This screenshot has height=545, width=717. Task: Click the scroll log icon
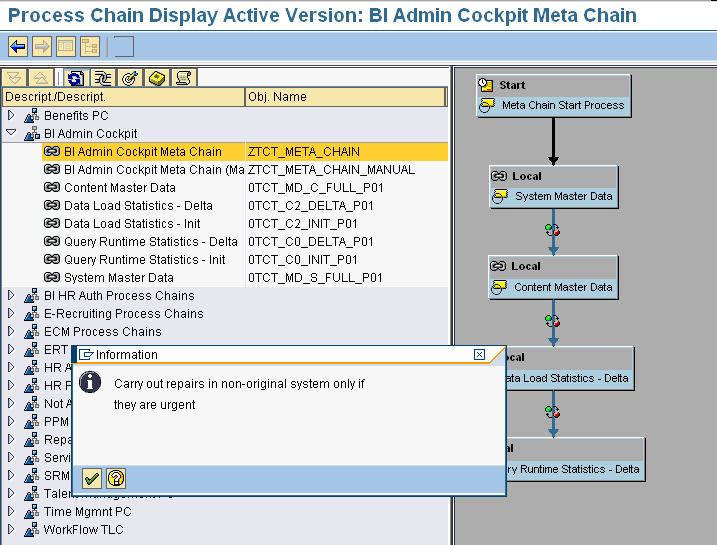pos(184,78)
